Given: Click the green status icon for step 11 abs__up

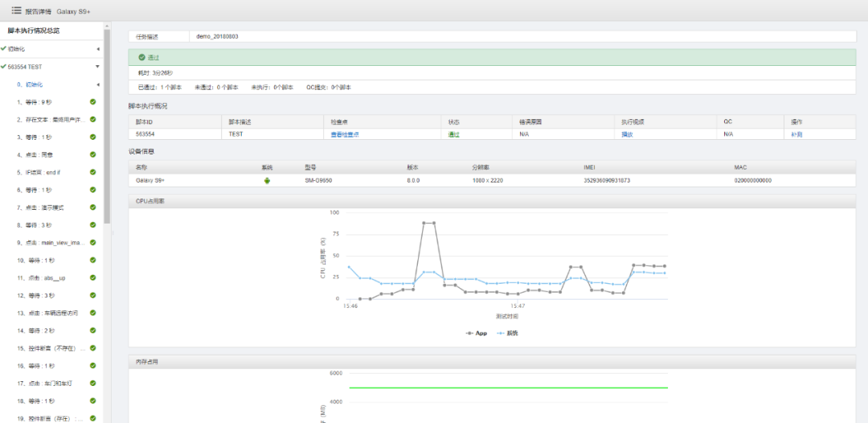Looking at the screenshot, I should pyautogui.click(x=93, y=277).
